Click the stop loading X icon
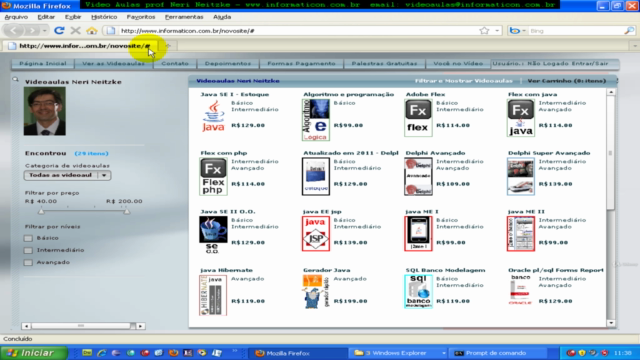The width and height of the screenshot is (640, 360). 76,31
